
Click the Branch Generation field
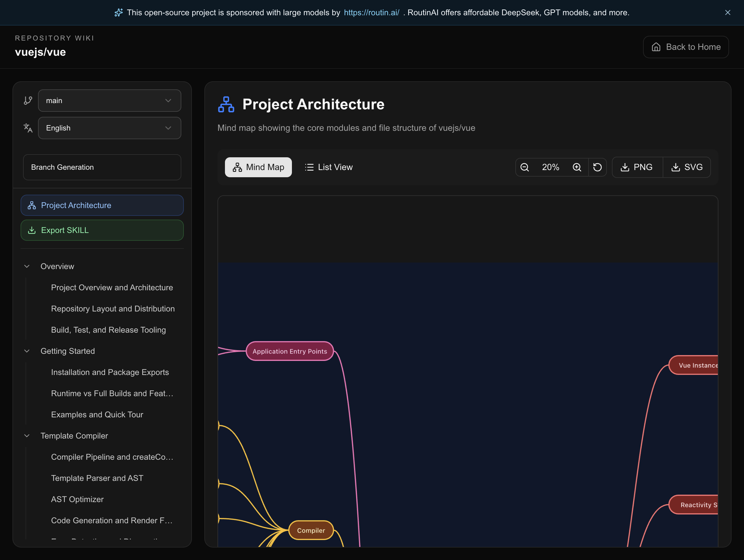click(x=102, y=167)
